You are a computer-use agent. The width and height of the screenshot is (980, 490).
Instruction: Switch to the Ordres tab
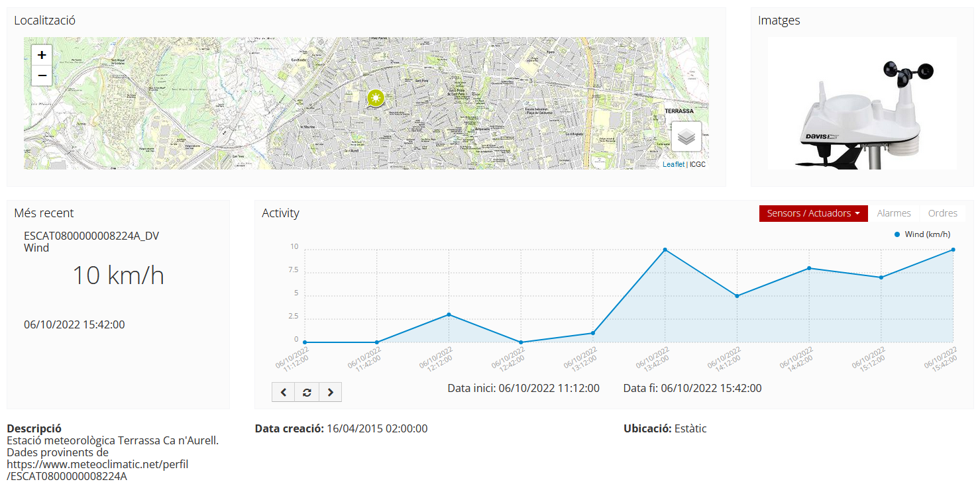tap(943, 213)
